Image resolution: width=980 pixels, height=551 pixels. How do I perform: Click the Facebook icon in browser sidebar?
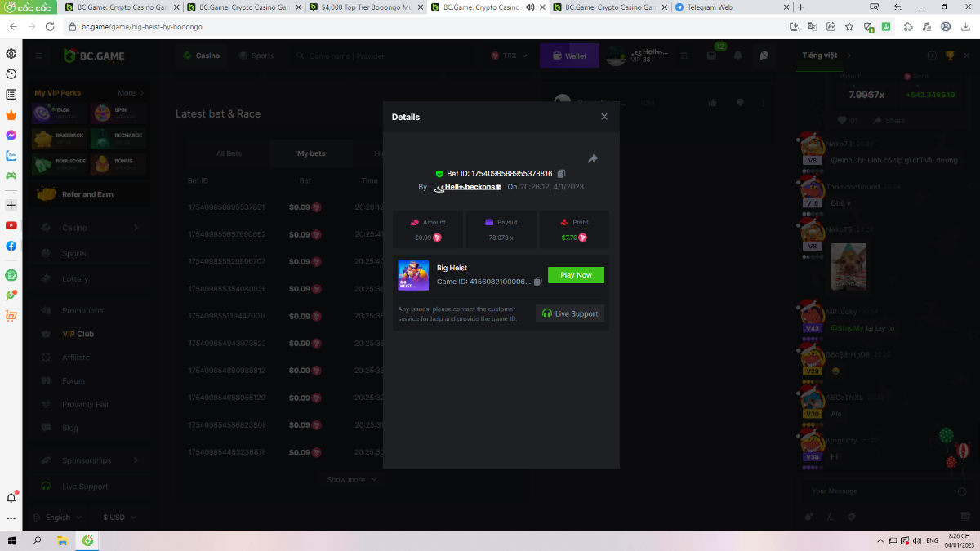coord(11,246)
